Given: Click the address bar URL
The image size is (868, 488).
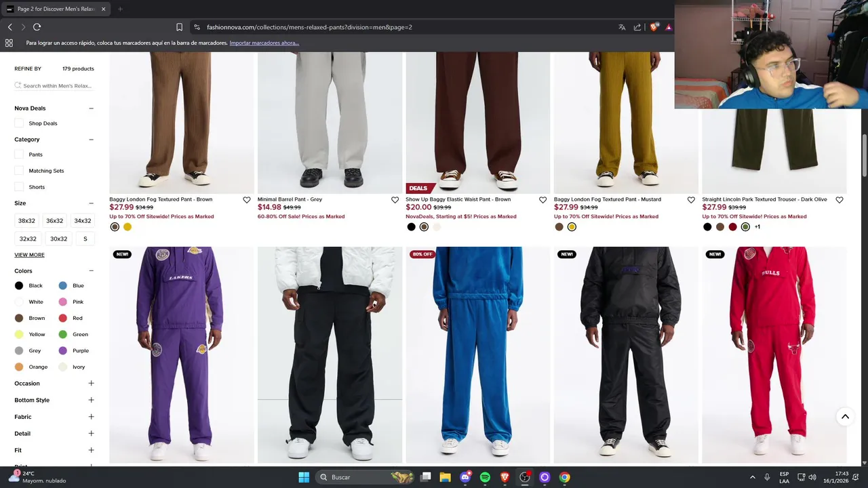Looking at the screenshot, I should (x=309, y=27).
